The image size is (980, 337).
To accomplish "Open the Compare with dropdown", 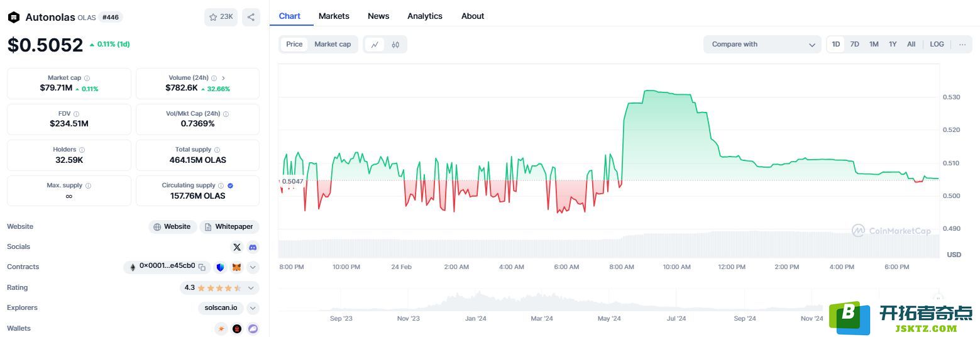I will [763, 44].
